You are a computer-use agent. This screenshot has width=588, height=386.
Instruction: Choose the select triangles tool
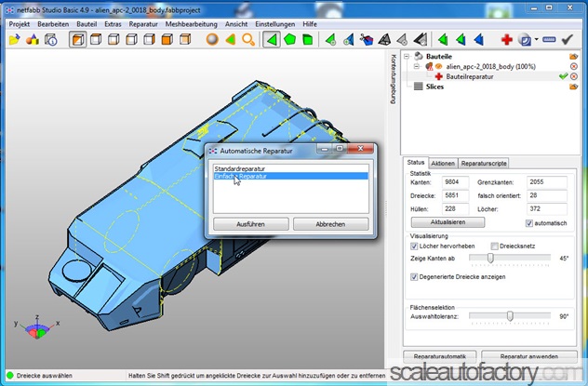pos(272,39)
